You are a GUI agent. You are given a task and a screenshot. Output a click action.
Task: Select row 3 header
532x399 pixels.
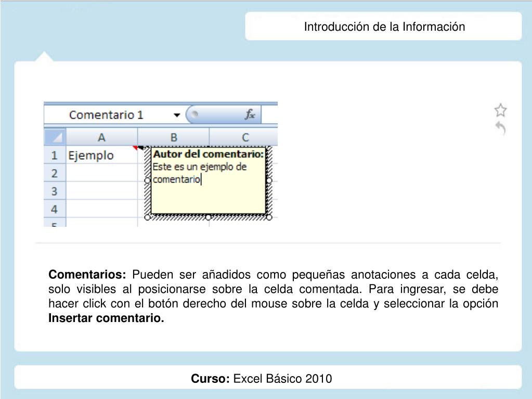point(54,191)
